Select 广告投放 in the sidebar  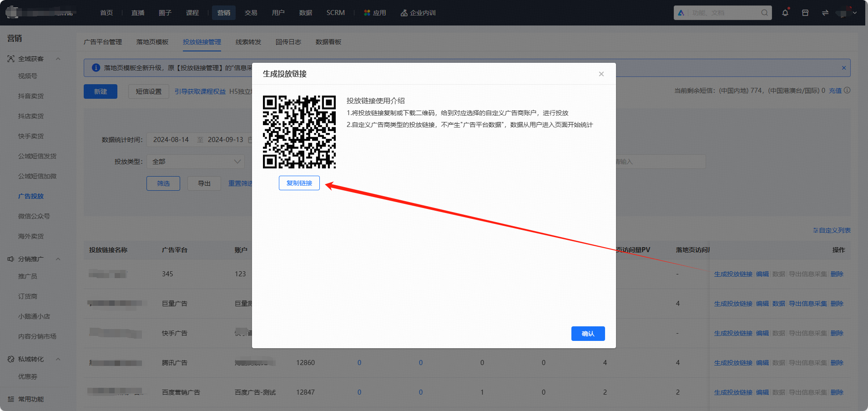click(31, 196)
